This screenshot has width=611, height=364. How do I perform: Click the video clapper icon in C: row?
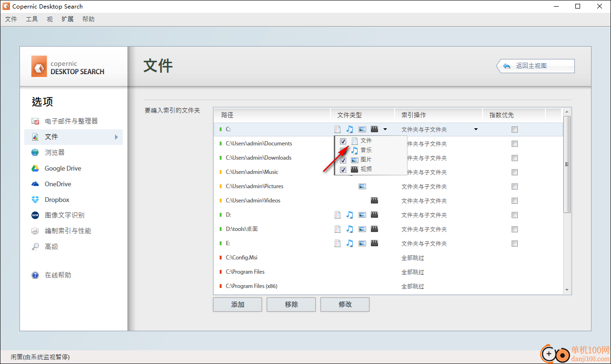point(374,129)
